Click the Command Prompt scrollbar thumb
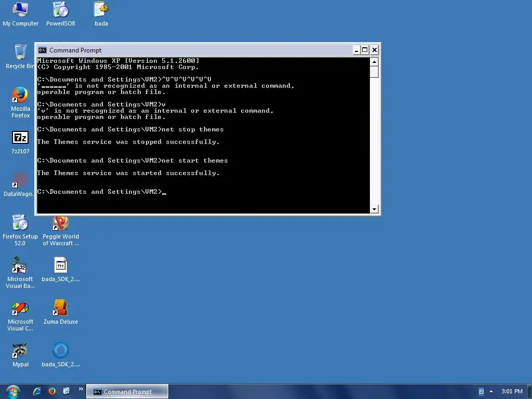The height and width of the screenshot is (399, 532). coord(374,72)
